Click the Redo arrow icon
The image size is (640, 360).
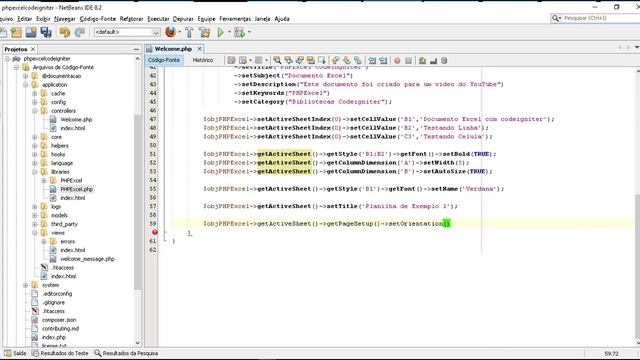point(80,32)
